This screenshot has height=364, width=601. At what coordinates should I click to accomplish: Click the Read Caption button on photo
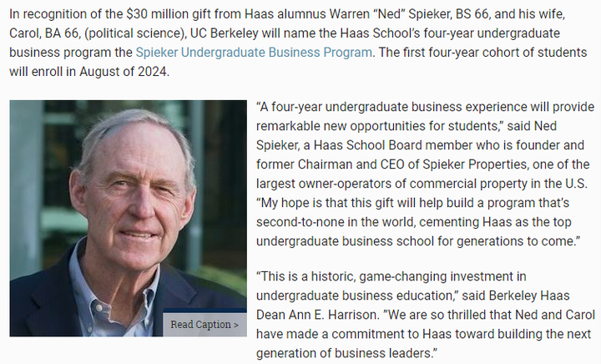coord(205,324)
